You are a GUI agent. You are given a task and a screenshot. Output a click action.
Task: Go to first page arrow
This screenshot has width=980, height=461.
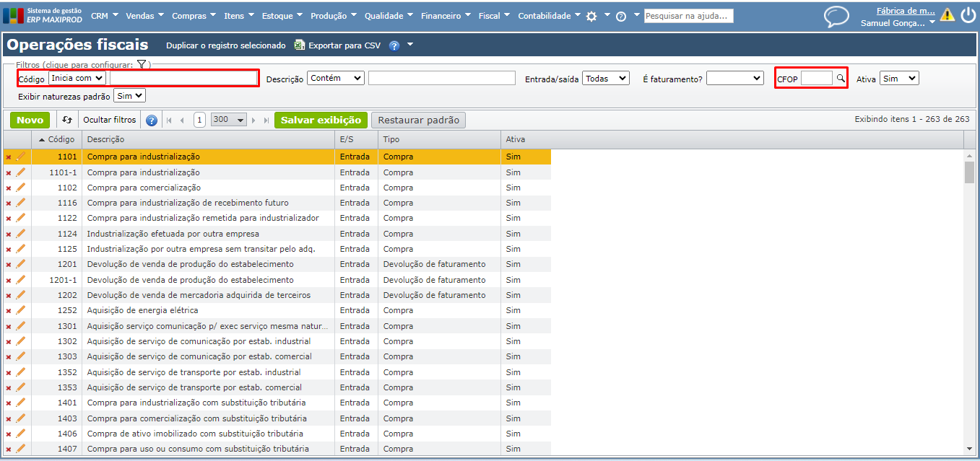[170, 120]
